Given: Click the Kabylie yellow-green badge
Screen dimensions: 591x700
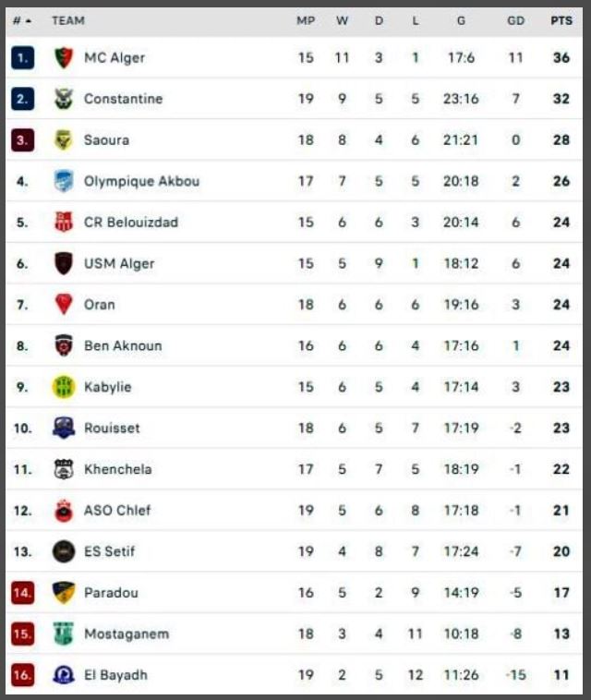Looking at the screenshot, I should click(63, 387).
